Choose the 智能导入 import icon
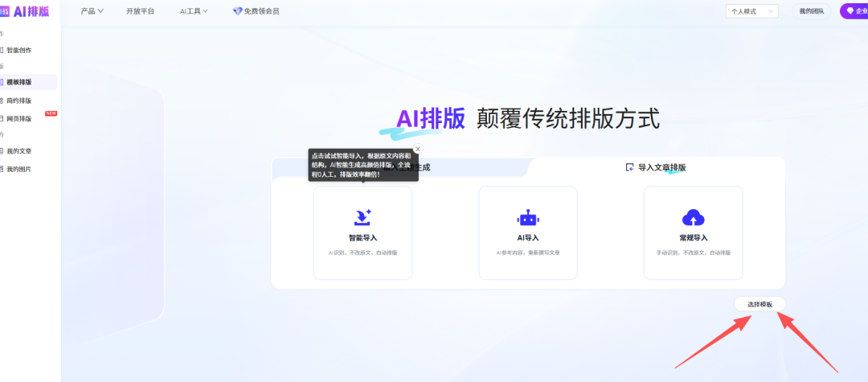868x382 pixels. click(362, 217)
